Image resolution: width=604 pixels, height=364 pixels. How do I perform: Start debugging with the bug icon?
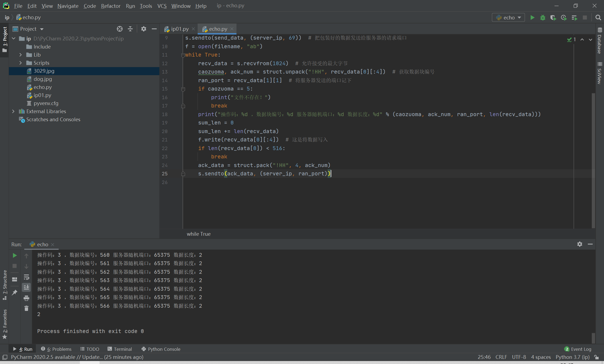click(x=543, y=18)
